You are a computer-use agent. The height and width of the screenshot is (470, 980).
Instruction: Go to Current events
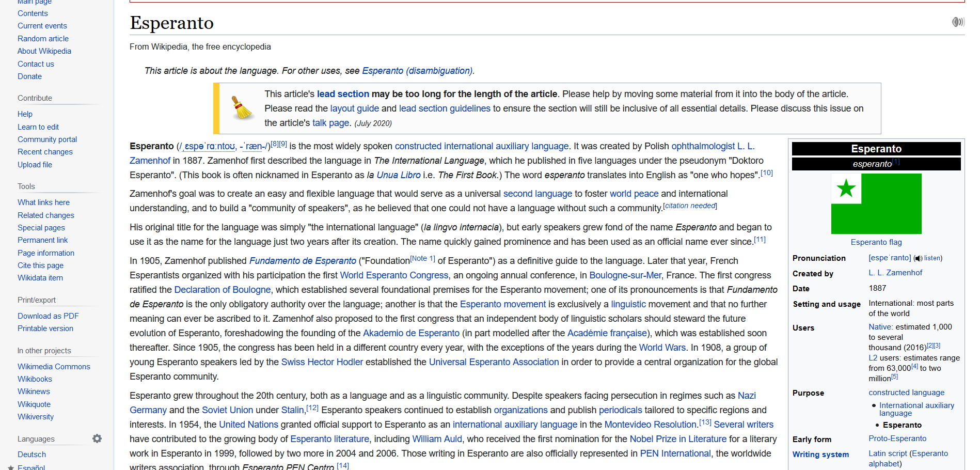point(42,26)
